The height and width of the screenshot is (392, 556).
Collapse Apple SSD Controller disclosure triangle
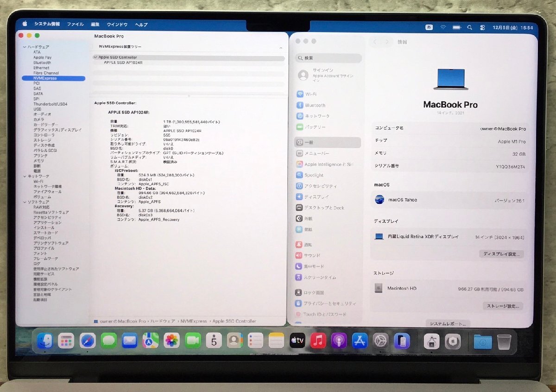coord(95,57)
